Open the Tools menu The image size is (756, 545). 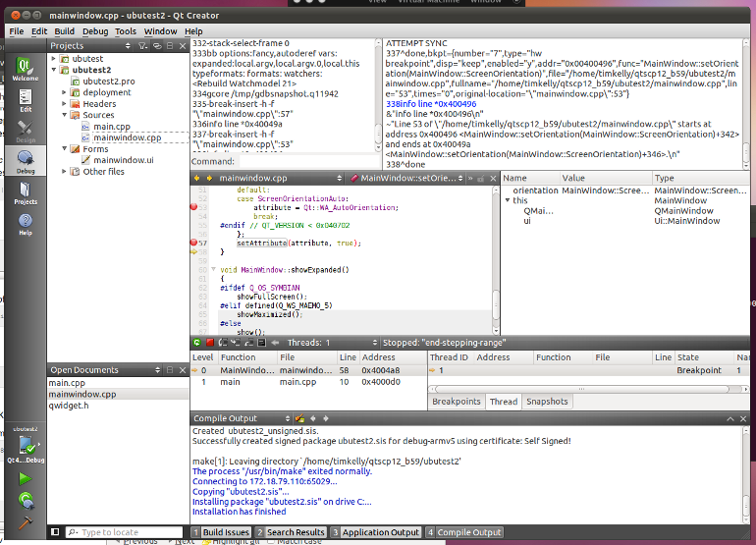126,31
